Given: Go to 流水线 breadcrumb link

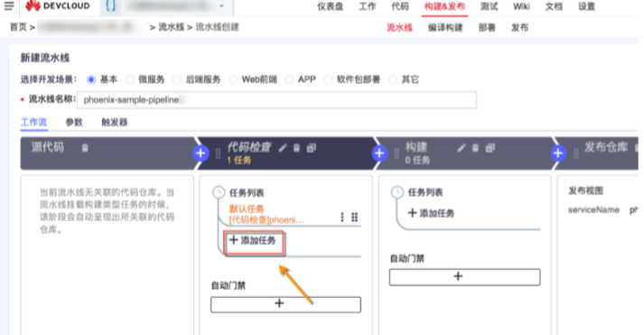Looking at the screenshot, I should [172, 27].
